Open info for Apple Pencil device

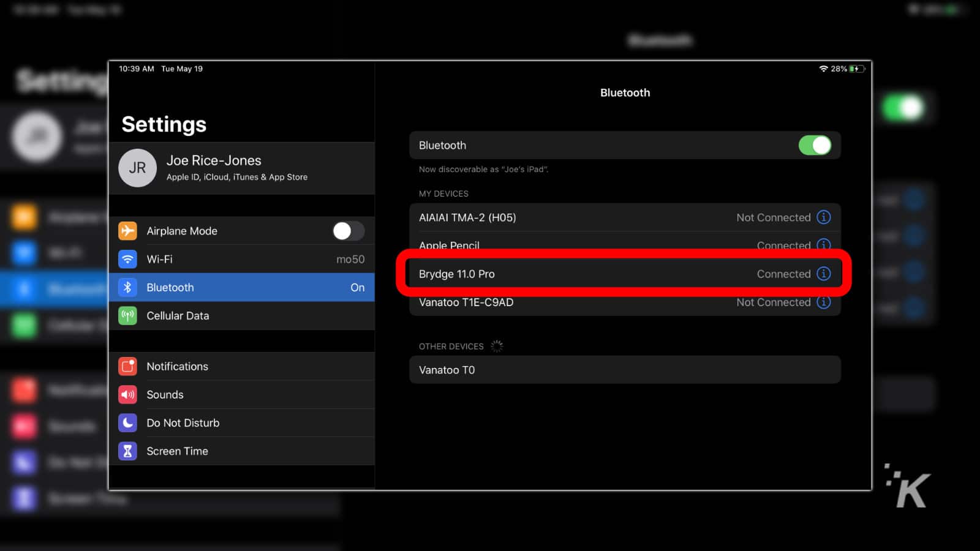(824, 244)
